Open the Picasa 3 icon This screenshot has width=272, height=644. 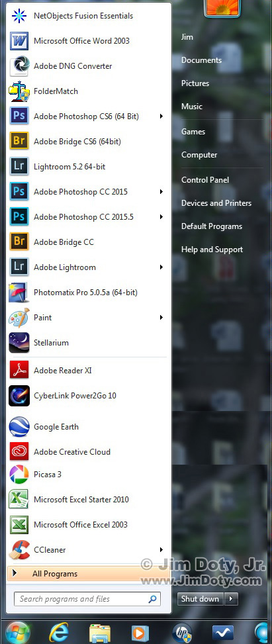pyautogui.click(x=19, y=475)
